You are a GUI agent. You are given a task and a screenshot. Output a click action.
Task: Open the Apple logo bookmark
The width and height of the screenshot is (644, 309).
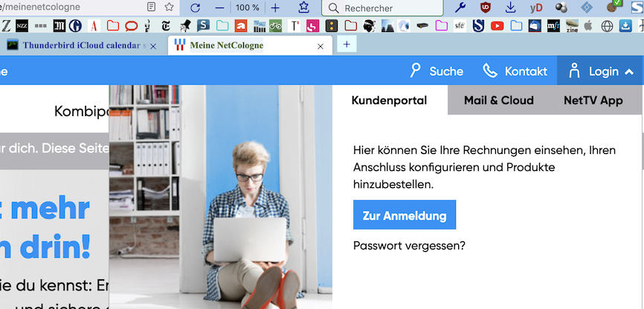[x=588, y=26]
